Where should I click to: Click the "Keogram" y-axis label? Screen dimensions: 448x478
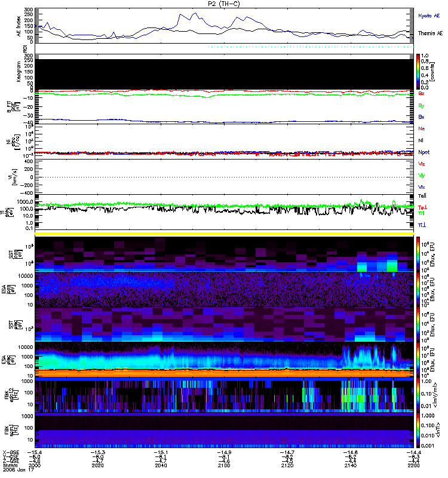tap(19, 72)
